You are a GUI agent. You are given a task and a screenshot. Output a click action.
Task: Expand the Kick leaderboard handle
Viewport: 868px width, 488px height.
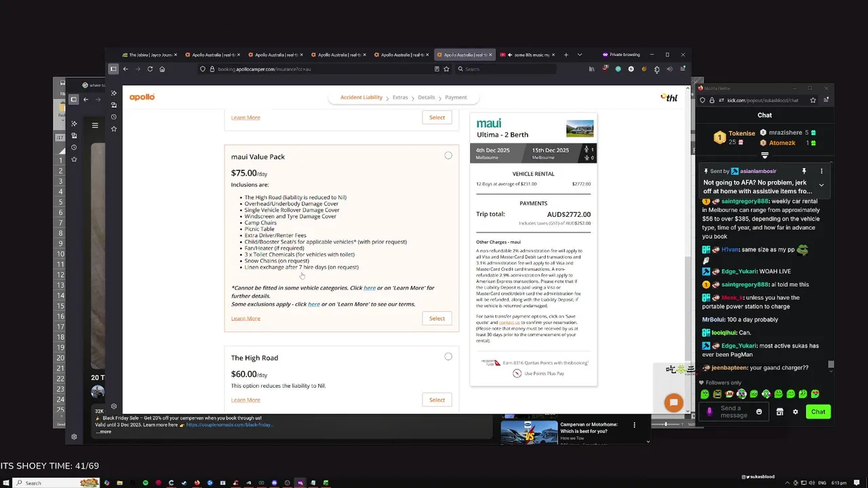point(764,155)
